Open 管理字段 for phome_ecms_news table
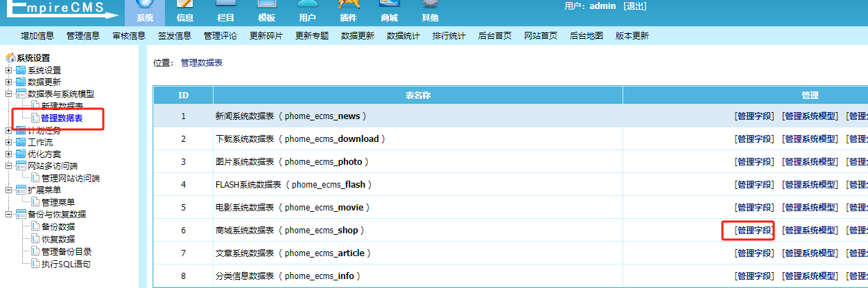This screenshot has height=288, width=868. click(754, 116)
